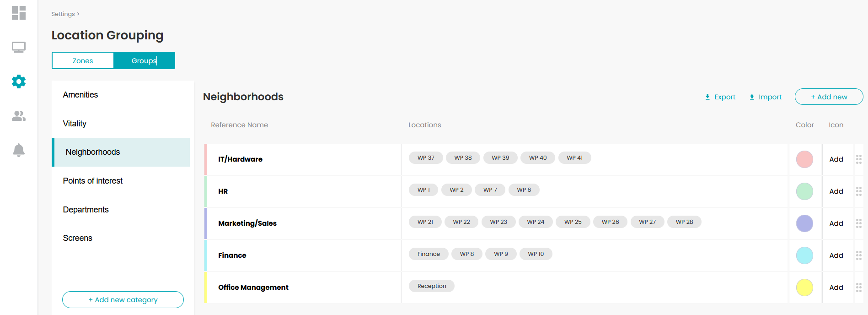Image resolution: width=868 pixels, height=315 pixels.
Task: Grab the drag handle for Marketing/Sales row
Action: pos(859,223)
